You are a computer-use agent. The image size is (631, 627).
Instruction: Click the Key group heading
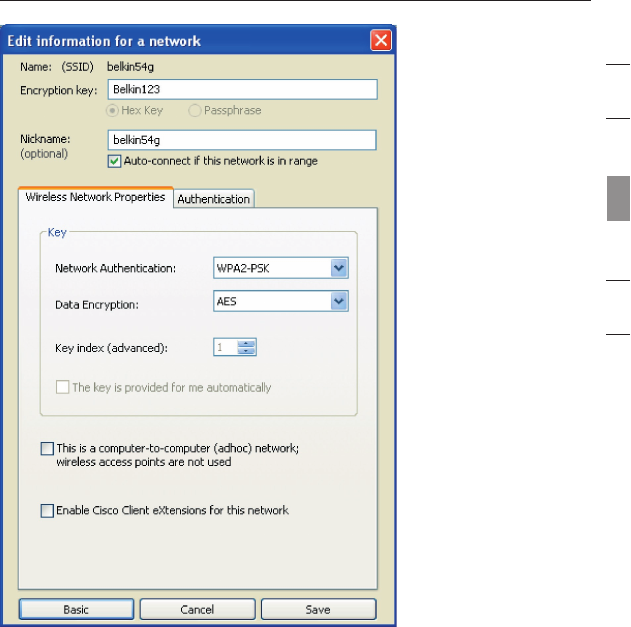pyautogui.click(x=57, y=233)
